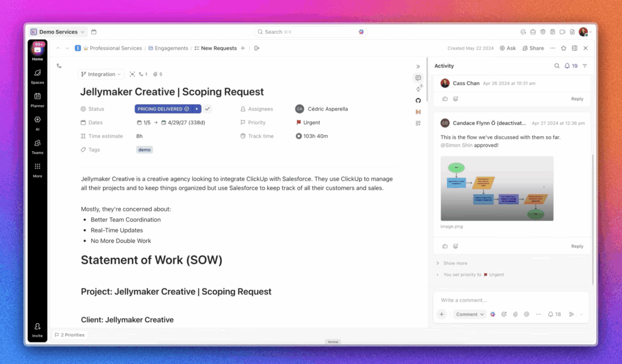
Task: Mark the task complete with checkmark button
Action: (207, 109)
